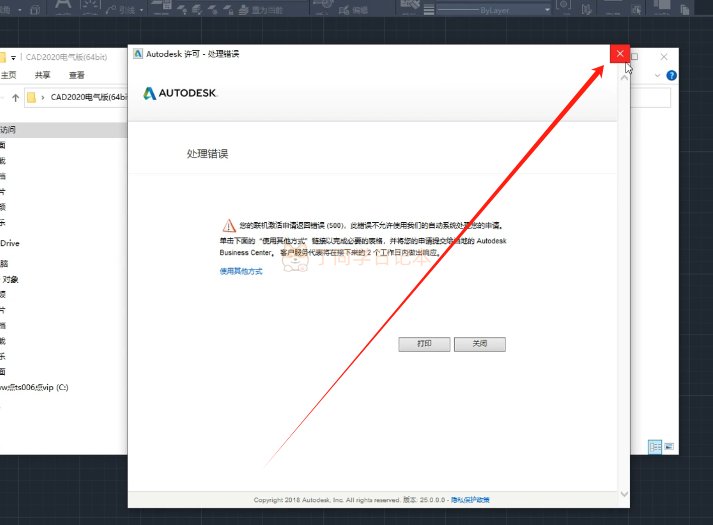
Task: Click the yellow folder icon in address bar
Action: point(31,97)
